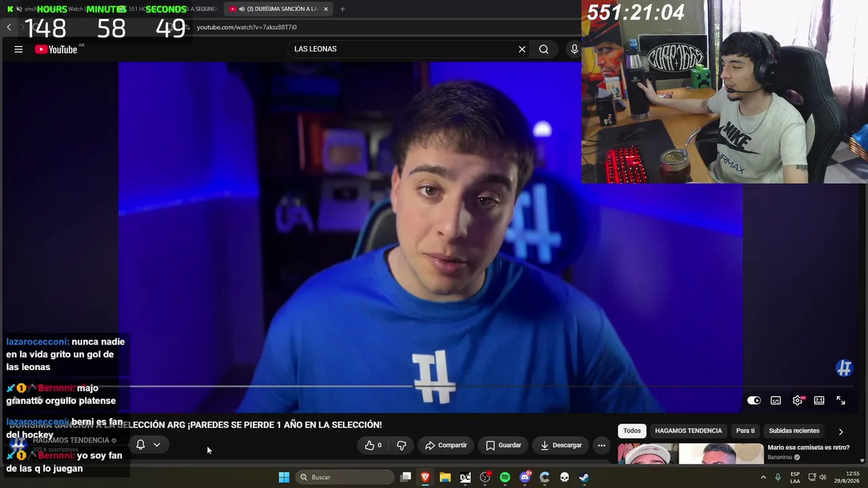The image size is (868, 488).
Task: Start voice search with the microphone icon
Action: coord(574,49)
